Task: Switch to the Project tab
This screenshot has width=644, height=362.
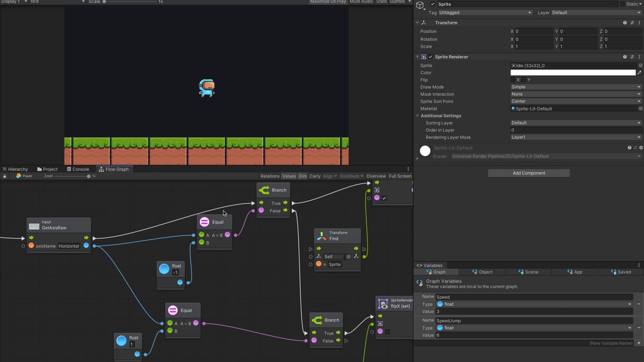Action: tap(47, 169)
